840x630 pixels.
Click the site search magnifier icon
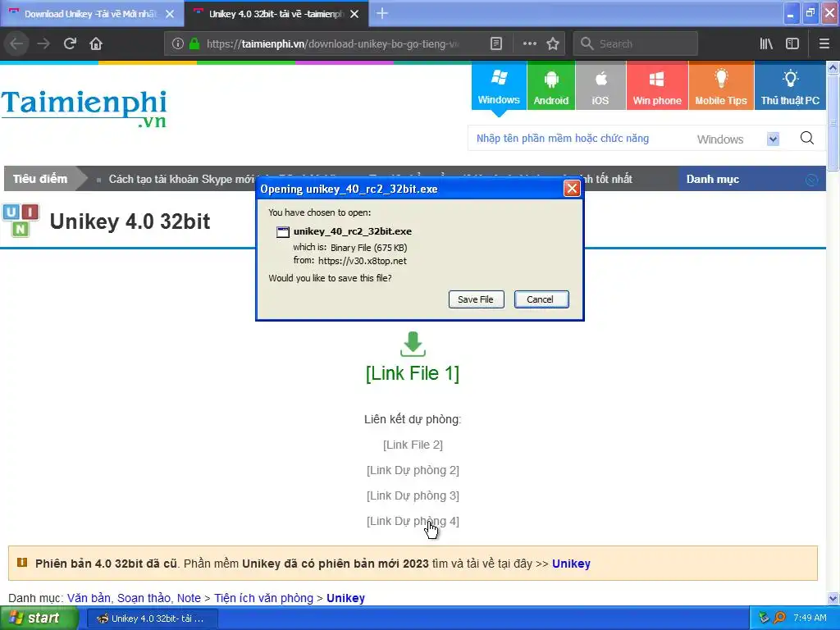[x=807, y=138]
